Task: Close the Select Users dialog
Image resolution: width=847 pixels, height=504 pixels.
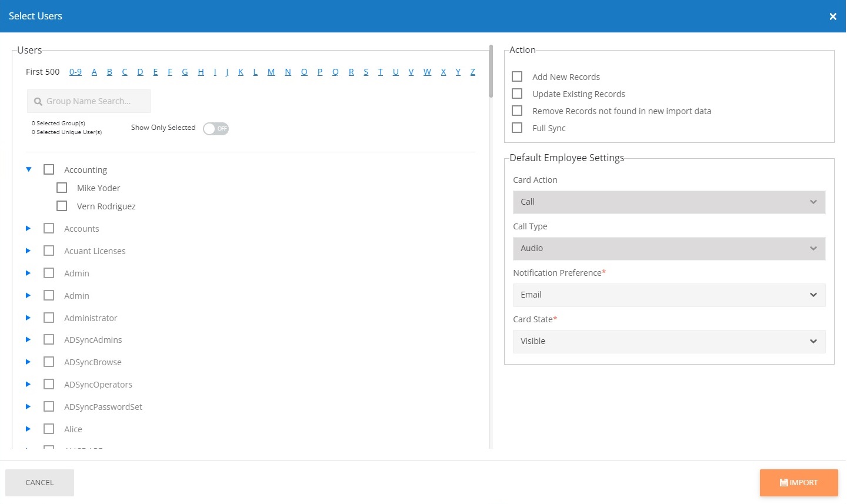Action: pos(832,16)
